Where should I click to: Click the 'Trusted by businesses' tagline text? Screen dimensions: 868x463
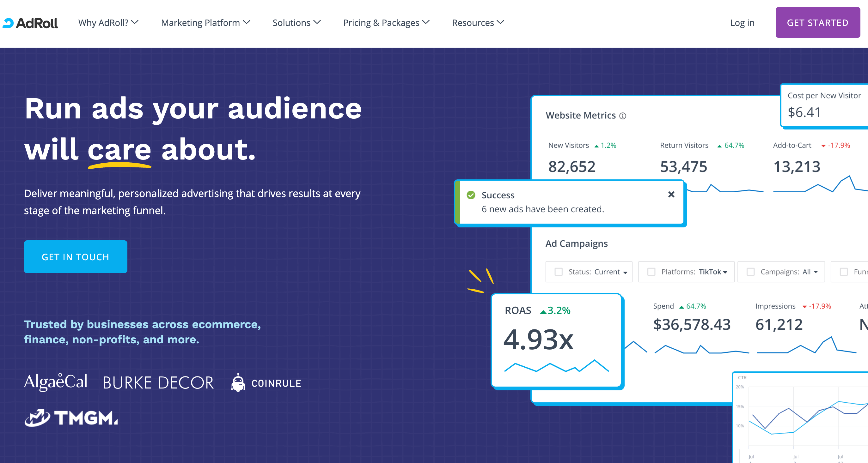pyautogui.click(x=142, y=332)
